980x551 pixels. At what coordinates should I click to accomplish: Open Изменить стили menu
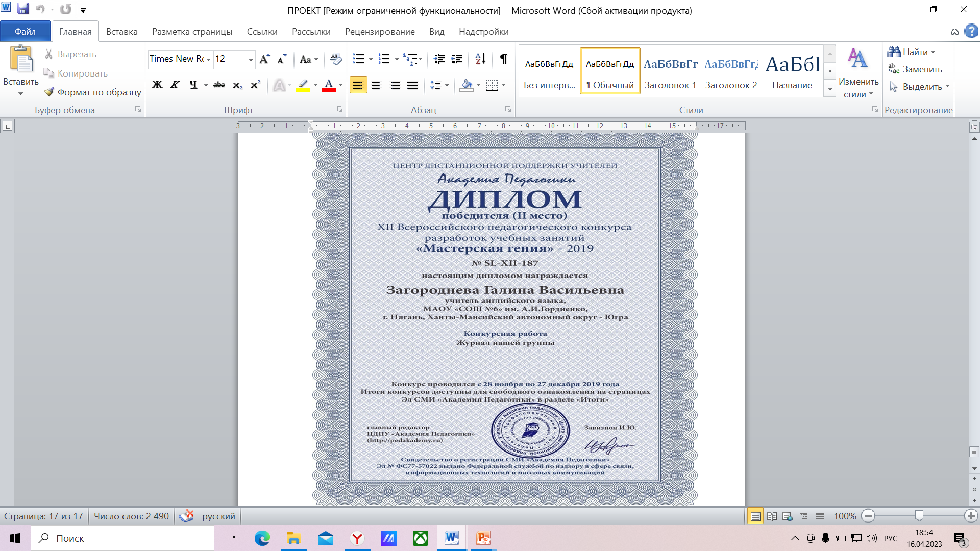(x=859, y=72)
